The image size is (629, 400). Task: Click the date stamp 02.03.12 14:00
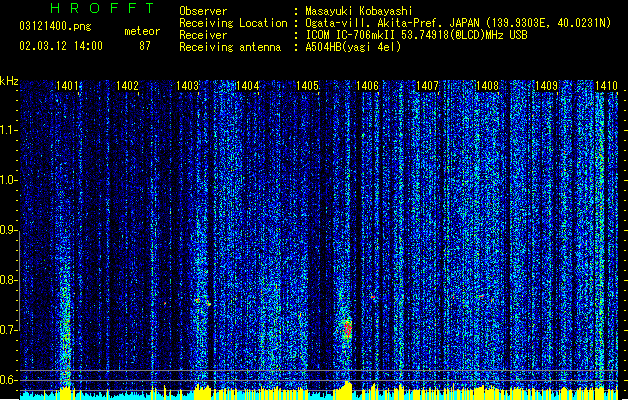[x=61, y=46]
